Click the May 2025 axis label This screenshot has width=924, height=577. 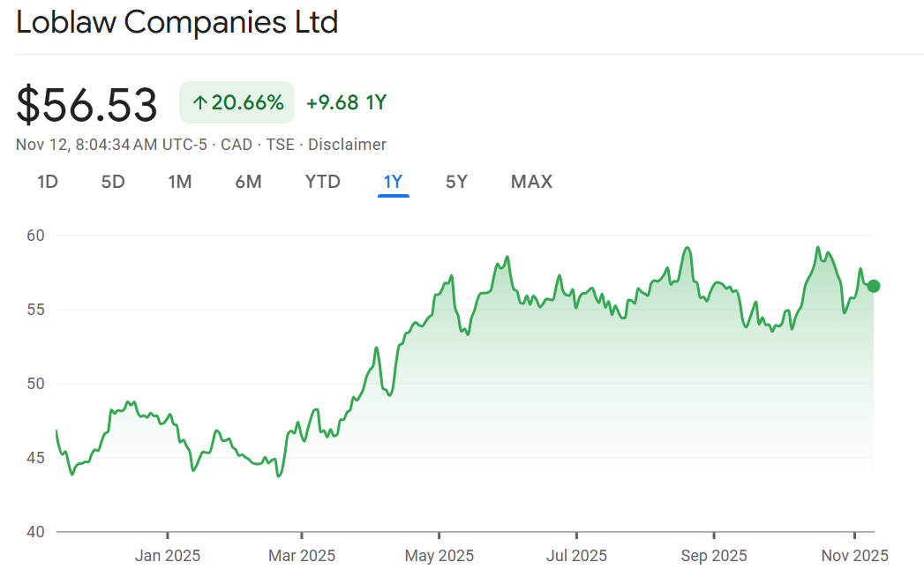coord(439,556)
